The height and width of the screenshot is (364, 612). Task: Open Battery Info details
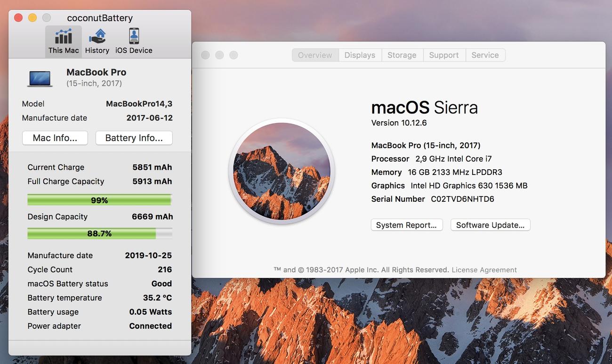tap(134, 138)
